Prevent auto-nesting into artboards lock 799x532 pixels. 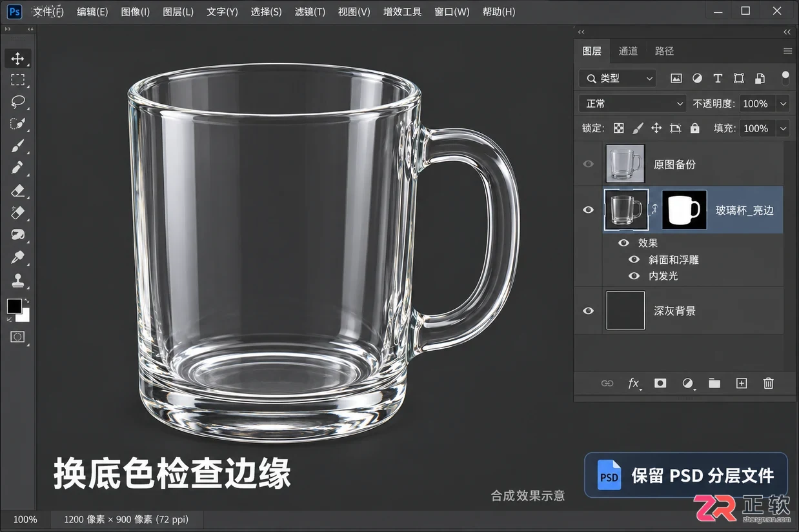(675, 128)
